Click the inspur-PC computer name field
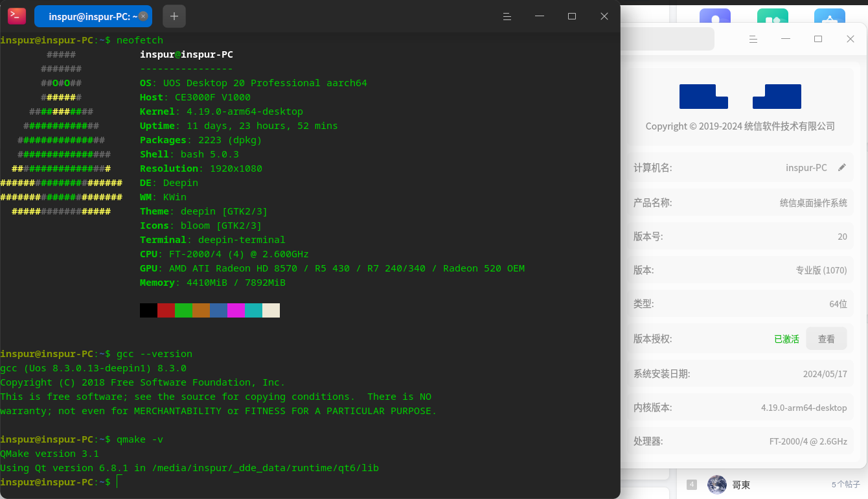 coord(806,167)
